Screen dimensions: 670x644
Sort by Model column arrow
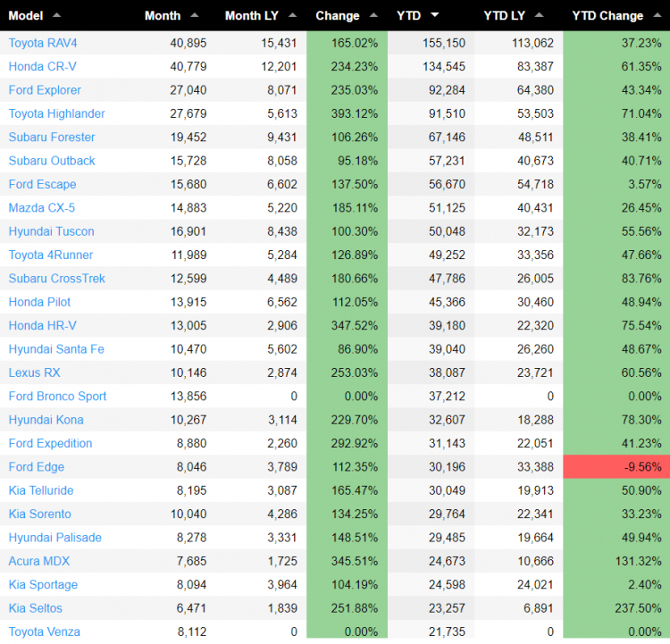56,15
